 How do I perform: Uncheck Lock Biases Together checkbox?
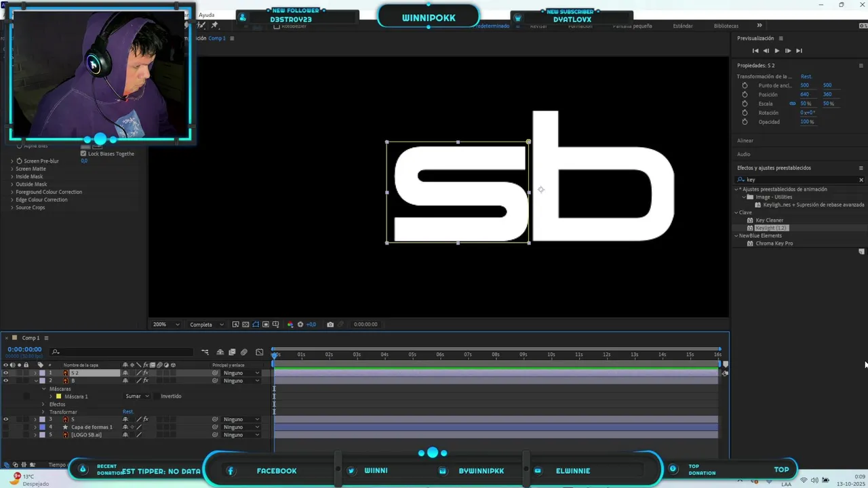pyautogui.click(x=83, y=154)
